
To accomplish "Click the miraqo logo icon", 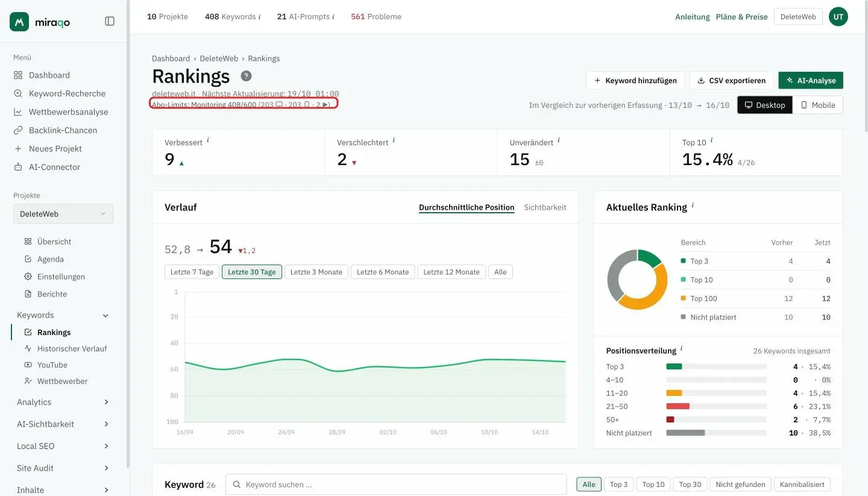I will point(19,22).
